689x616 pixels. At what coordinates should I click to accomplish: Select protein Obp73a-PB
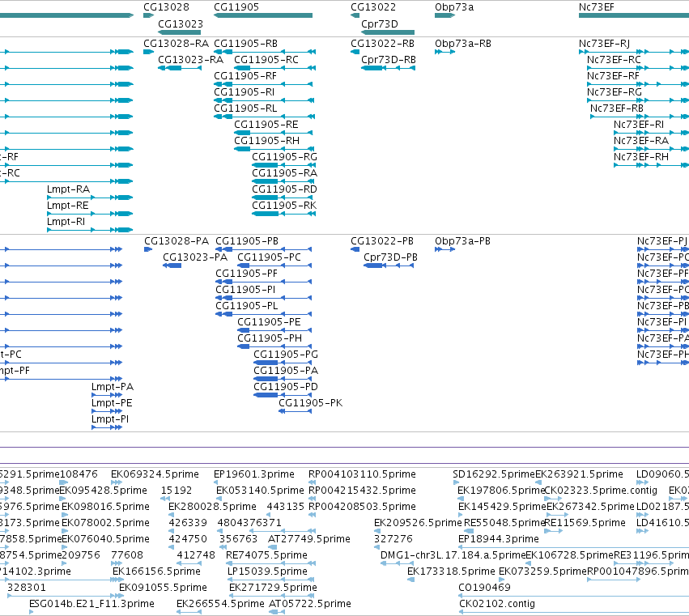point(462,241)
